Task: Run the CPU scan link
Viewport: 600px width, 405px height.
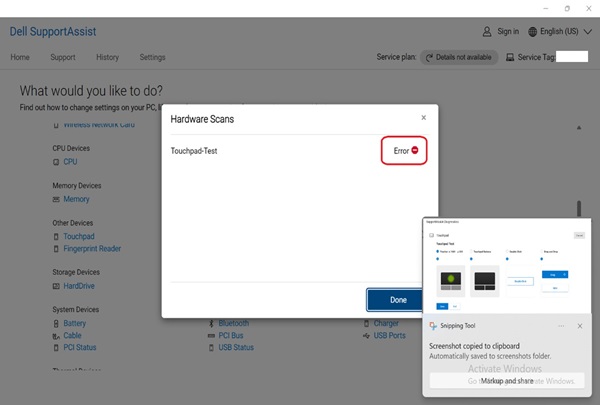Action: click(x=70, y=162)
